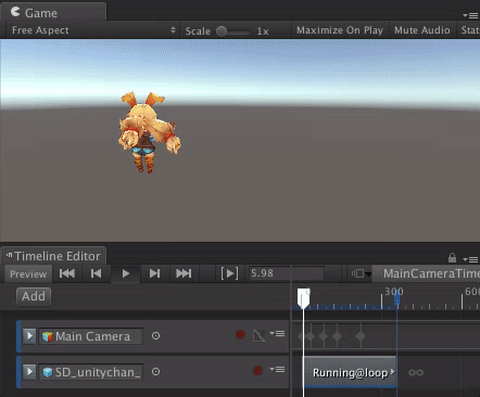Image resolution: width=480 pixels, height=397 pixels.
Task: Open Game panel options menu
Action: (x=470, y=16)
